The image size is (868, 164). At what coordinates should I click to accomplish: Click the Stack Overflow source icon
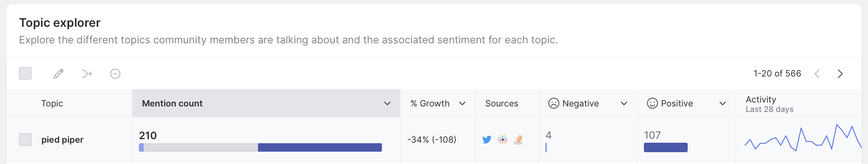[518, 140]
